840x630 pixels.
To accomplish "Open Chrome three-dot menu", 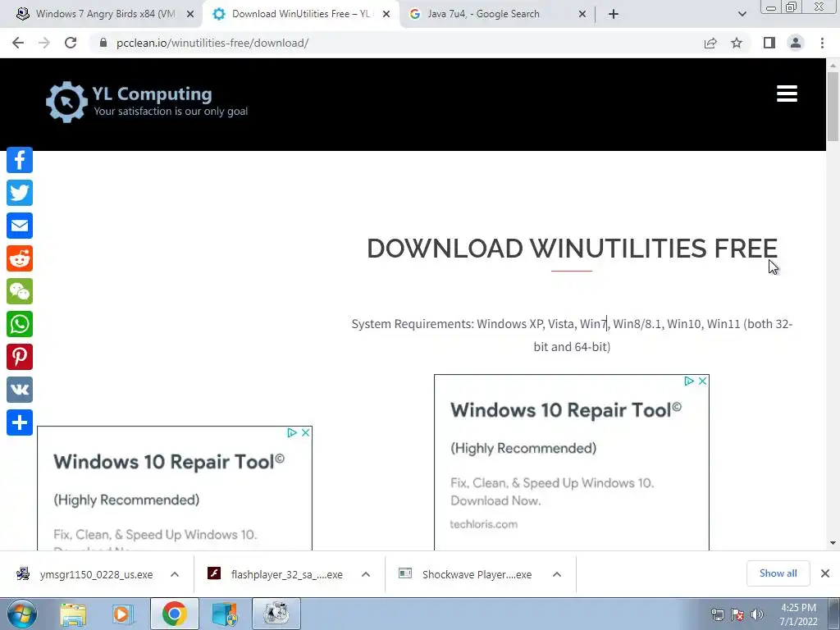I will (x=822, y=43).
